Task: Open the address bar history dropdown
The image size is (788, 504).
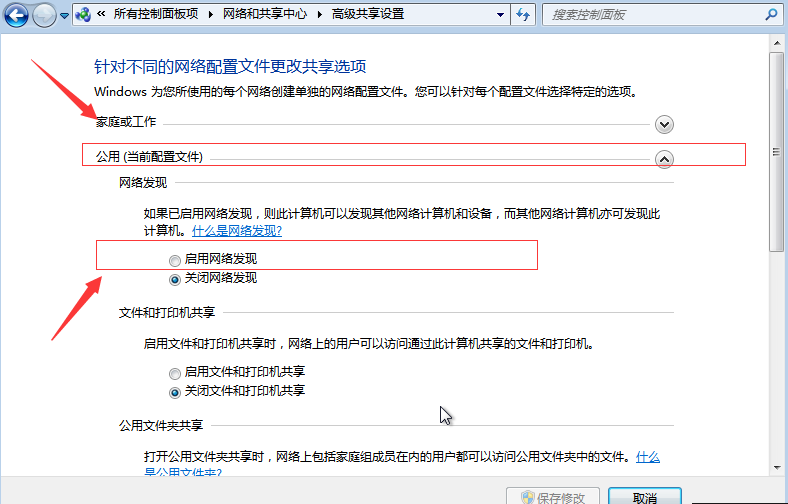Action: (x=499, y=16)
